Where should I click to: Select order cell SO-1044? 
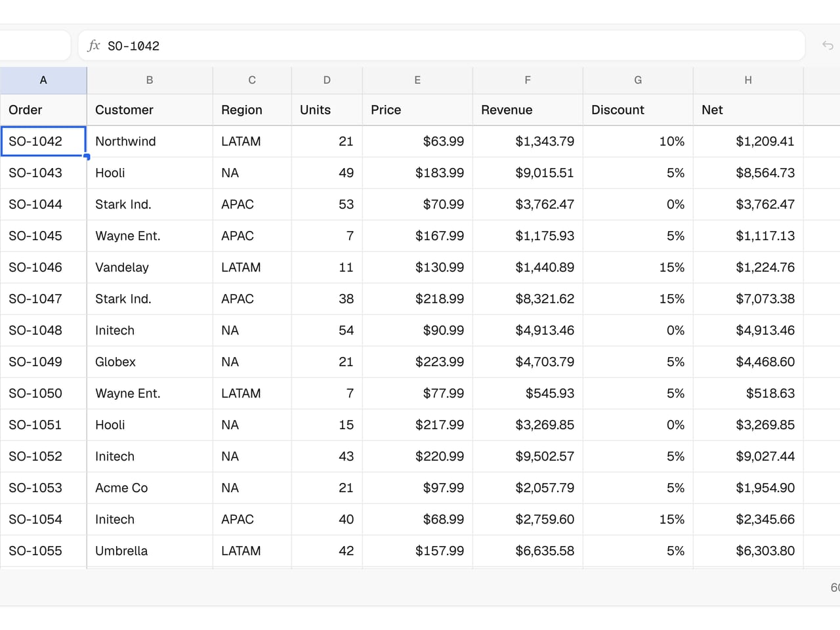point(43,204)
